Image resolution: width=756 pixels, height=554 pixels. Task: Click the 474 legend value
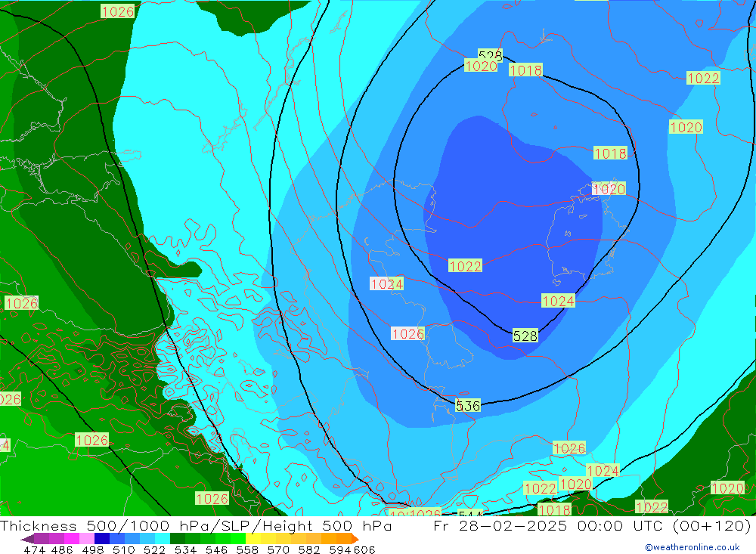[34, 549]
